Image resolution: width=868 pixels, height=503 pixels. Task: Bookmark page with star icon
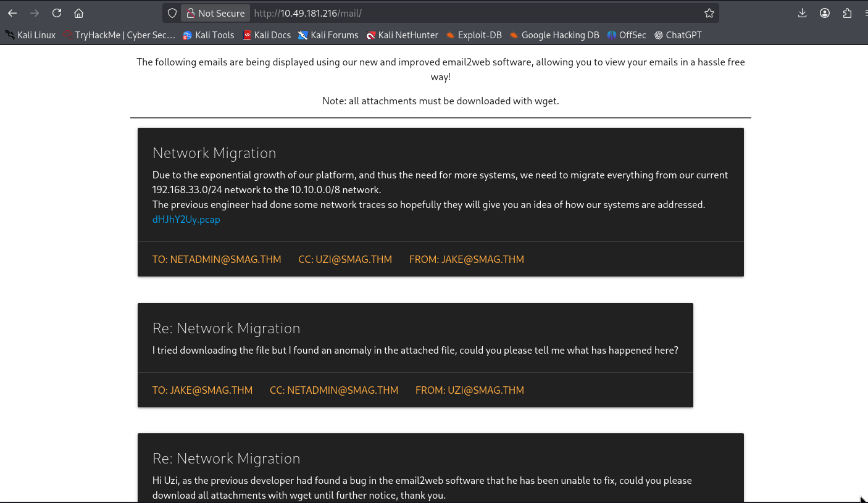709,13
